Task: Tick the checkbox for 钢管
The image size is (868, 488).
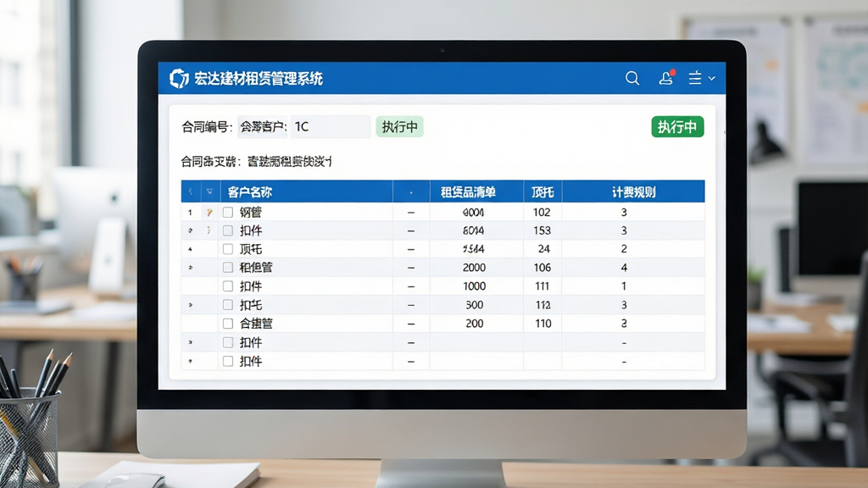Action: point(227,212)
